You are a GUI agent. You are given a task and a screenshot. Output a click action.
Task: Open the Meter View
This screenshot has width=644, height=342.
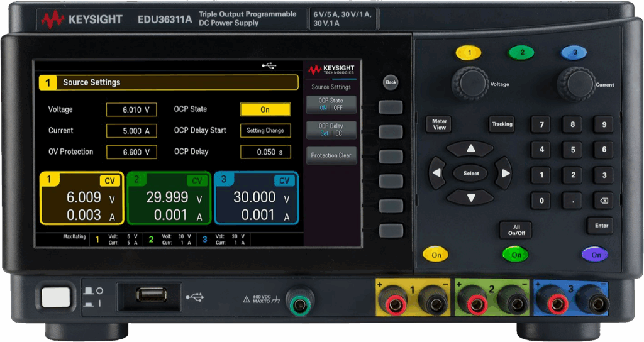(x=439, y=124)
